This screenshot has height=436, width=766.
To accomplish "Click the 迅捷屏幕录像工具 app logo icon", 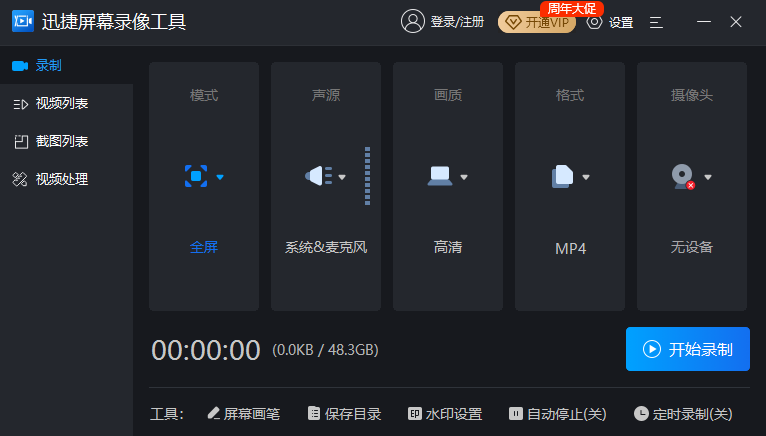I will click(23, 21).
